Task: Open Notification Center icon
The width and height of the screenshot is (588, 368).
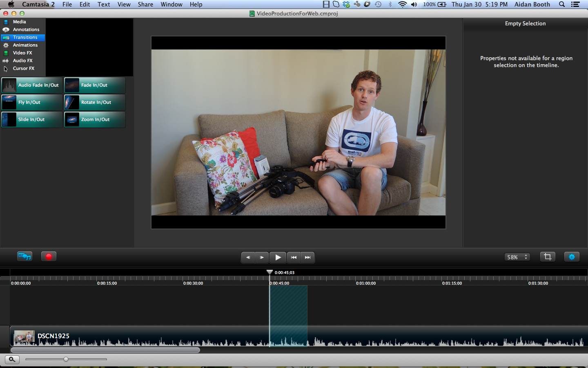Action: 575,4
